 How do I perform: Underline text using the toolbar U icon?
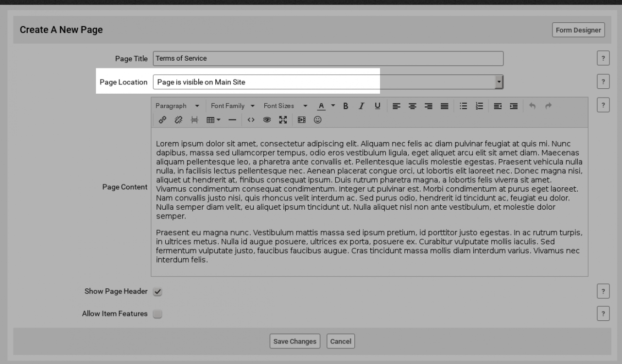(x=377, y=106)
